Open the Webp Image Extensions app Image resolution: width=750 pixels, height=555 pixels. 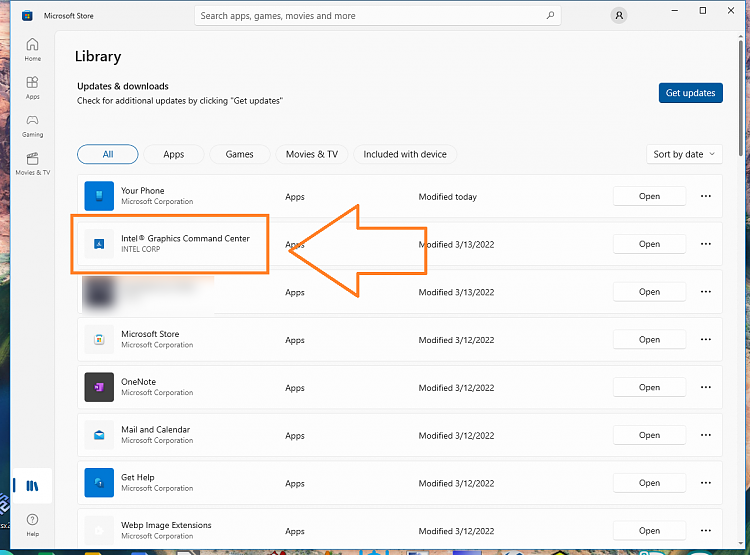coord(649,531)
